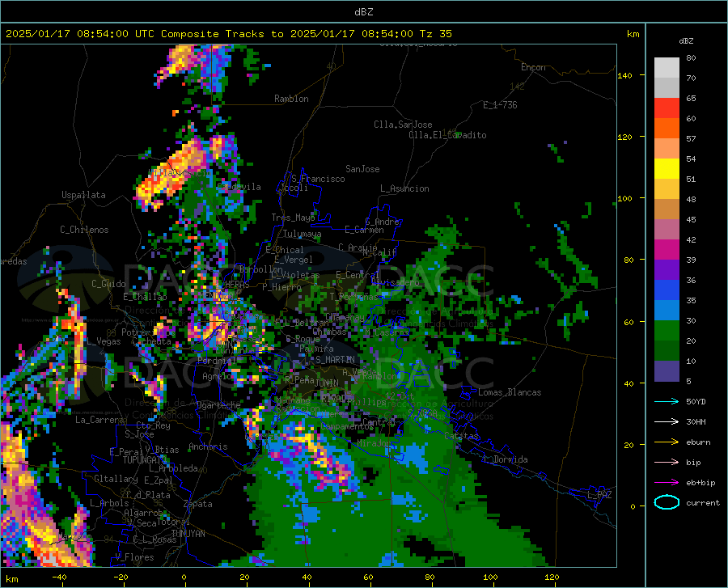Click the V_Flores map label
This screenshot has width=728, height=588.
tap(134, 557)
